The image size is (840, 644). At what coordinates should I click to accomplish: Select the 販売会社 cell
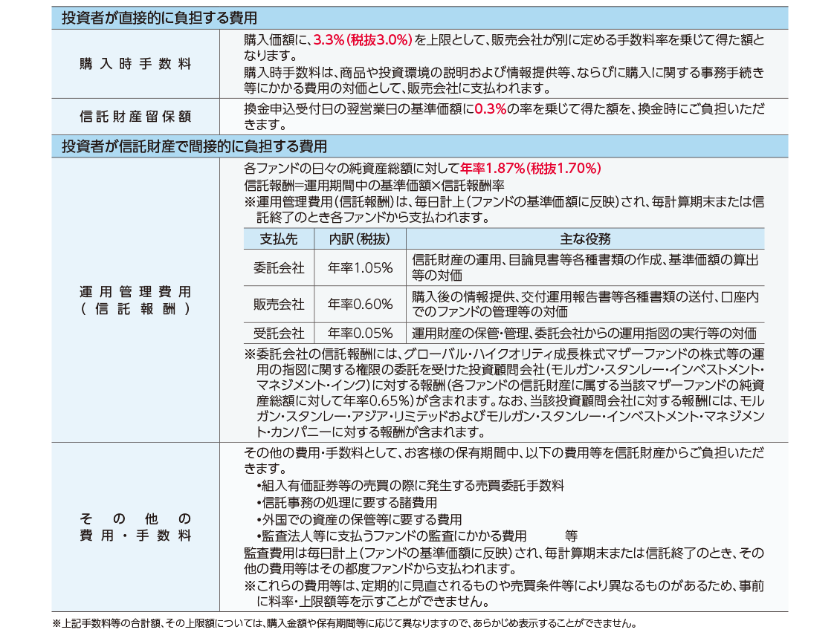click(279, 304)
